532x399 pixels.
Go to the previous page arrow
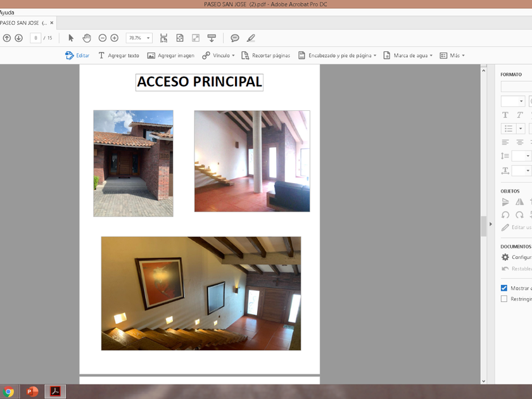click(x=7, y=38)
